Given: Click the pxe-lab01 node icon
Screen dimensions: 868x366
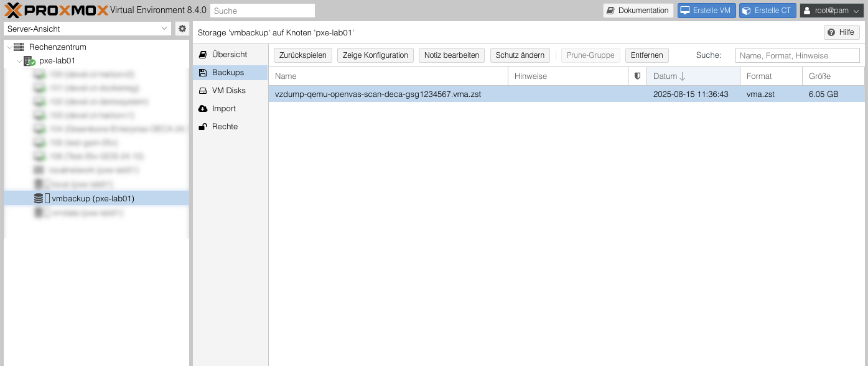Looking at the screenshot, I should tap(29, 61).
